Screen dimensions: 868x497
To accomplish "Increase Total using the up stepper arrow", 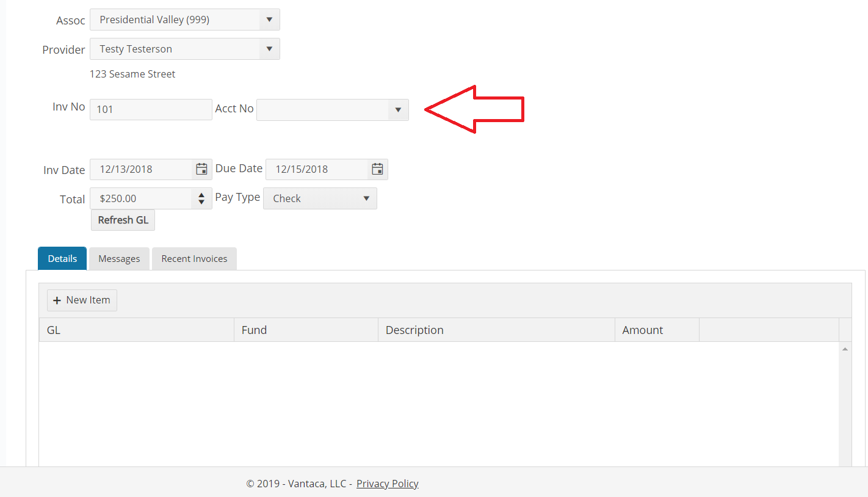I will click(x=201, y=195).
